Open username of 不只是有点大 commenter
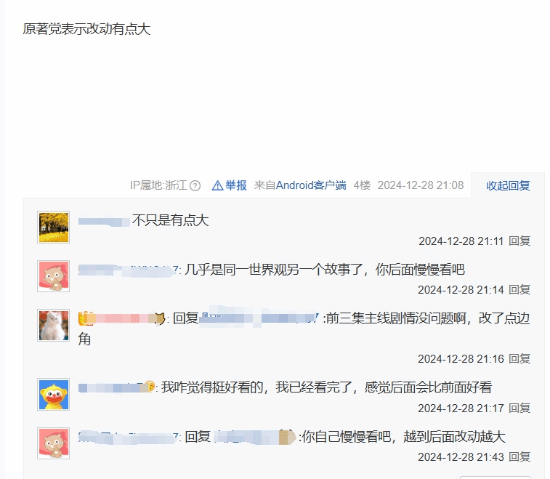Image resolution: width=550 pixels, height=479 pixels. pos(104,222)
